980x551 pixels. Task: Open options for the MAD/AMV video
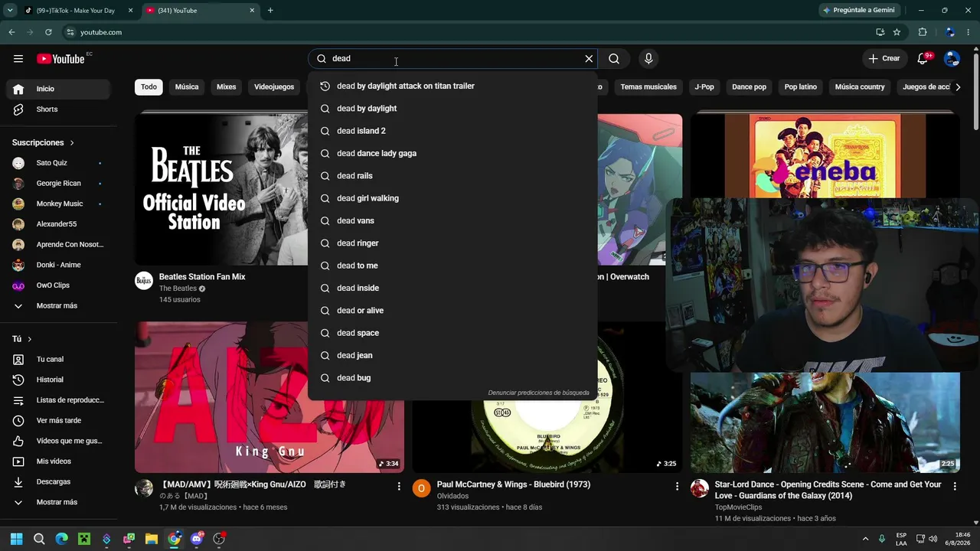399,486
